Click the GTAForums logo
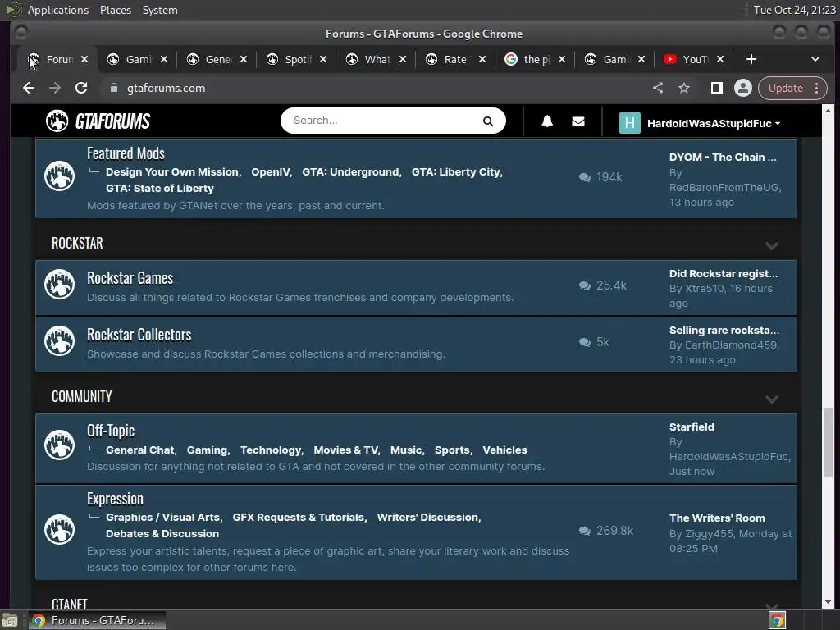Image resolution: width=840 pixels, height=630 pixels. [98, 121]
